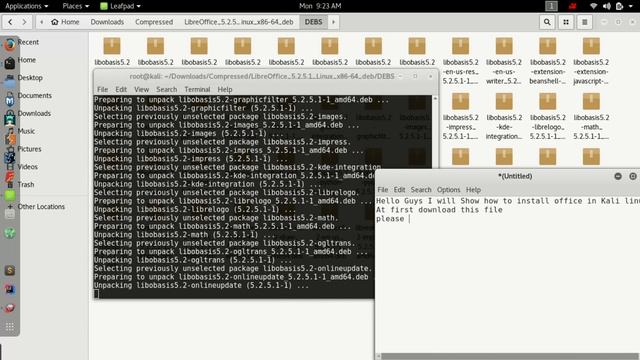Screen dimensions: 640x360
Task: Open the Applications menu in top bar
Action: point(27,6)
